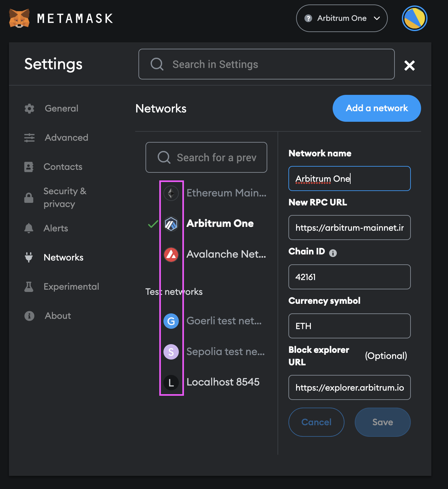Image resolution: width=448 pixels, height=489 pixels.
Task: Open the Networks settings tab
Action: (63, 257)
